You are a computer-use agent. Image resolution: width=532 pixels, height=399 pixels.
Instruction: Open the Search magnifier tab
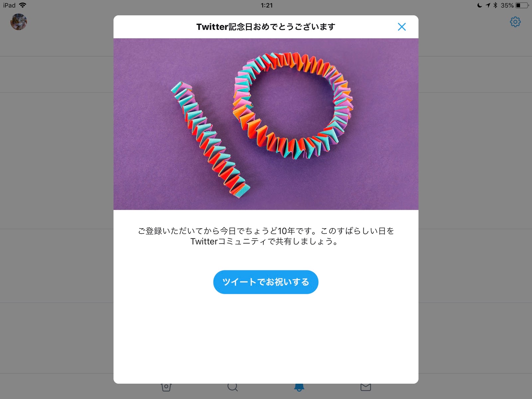tap(232, 387)
